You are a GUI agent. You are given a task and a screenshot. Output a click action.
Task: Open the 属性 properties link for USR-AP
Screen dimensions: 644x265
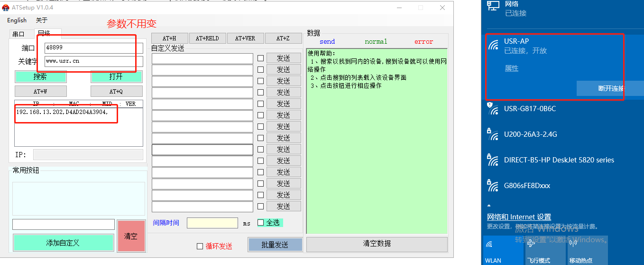[x=511, y=68]
